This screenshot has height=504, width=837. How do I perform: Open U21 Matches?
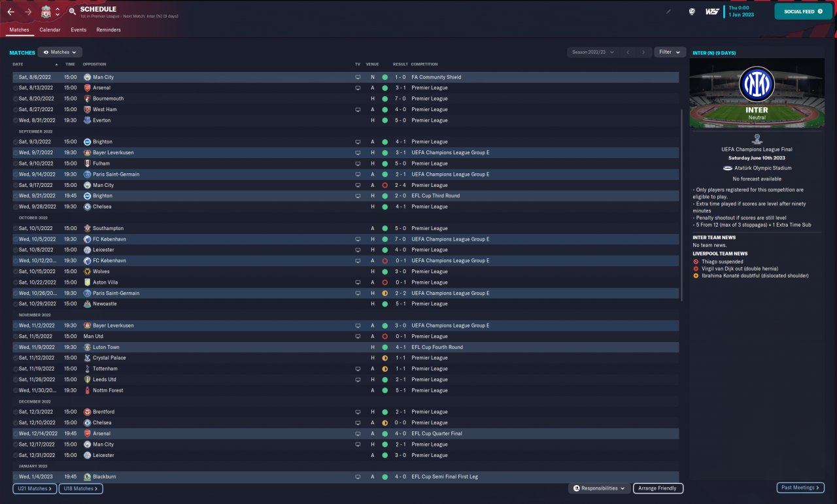pos(34,488)
